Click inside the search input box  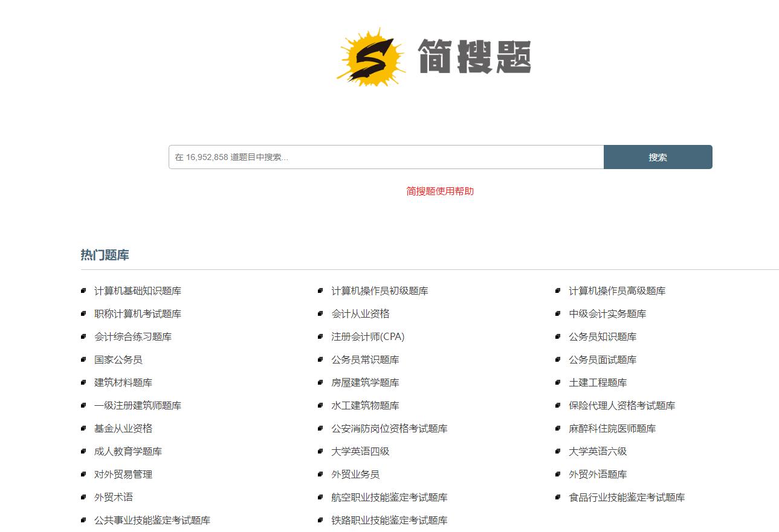pos(385,156)
